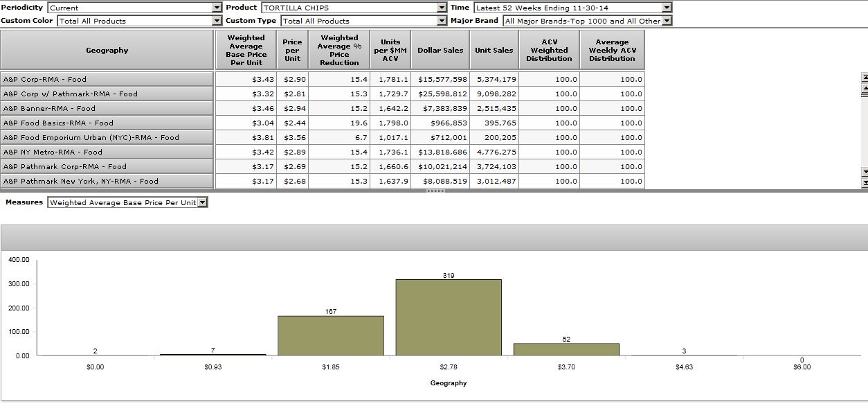Click the jump-to-top arrow in table scrollbar
The image size is (868, 404).
click(x=864, y=77)
